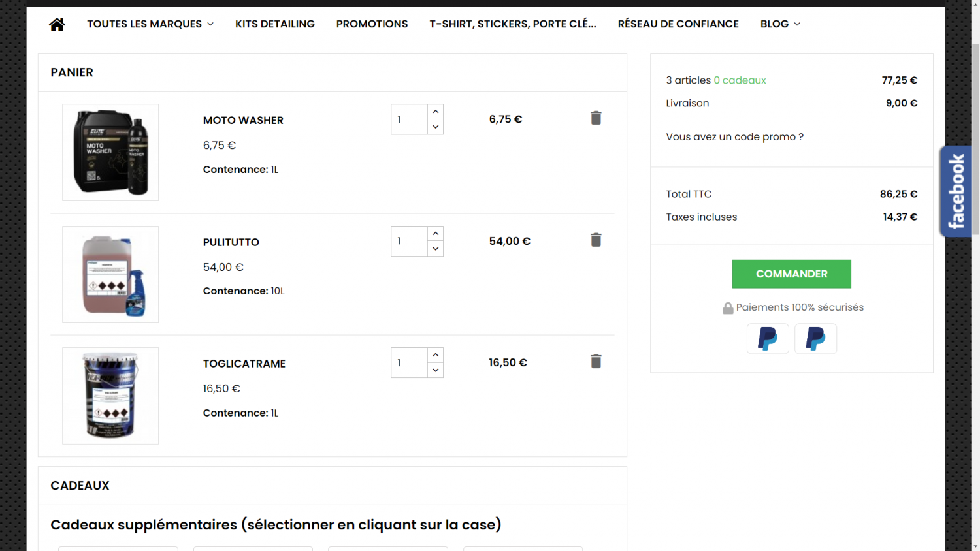The image size is (980, 551).
Task: Go to the Promotions section
Action: (372, 24)
